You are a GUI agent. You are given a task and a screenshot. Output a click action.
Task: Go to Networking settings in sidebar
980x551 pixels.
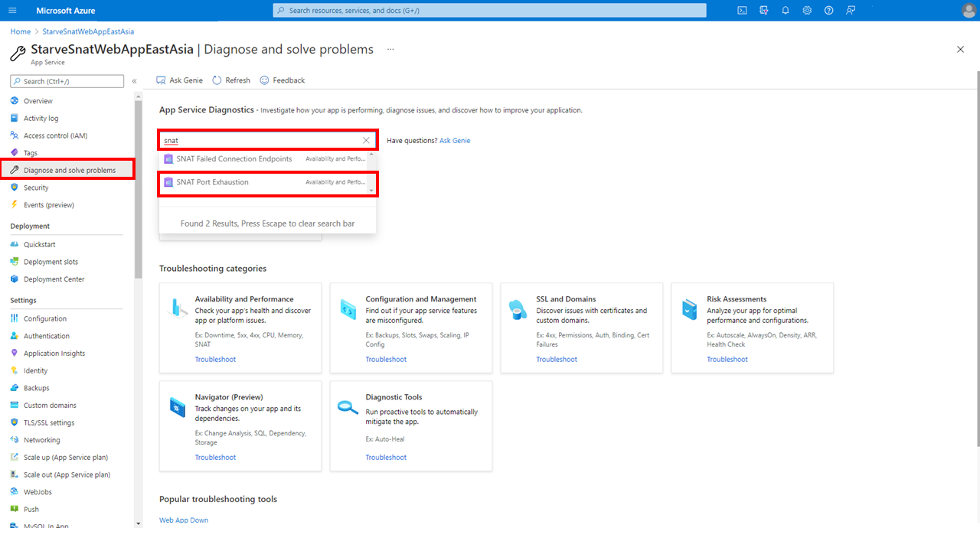pos(41,440)
